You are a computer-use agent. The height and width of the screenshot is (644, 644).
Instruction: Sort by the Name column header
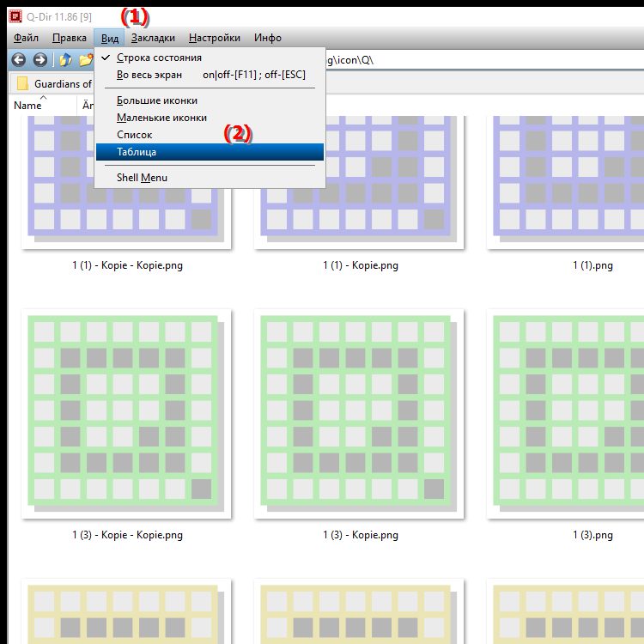43,105
